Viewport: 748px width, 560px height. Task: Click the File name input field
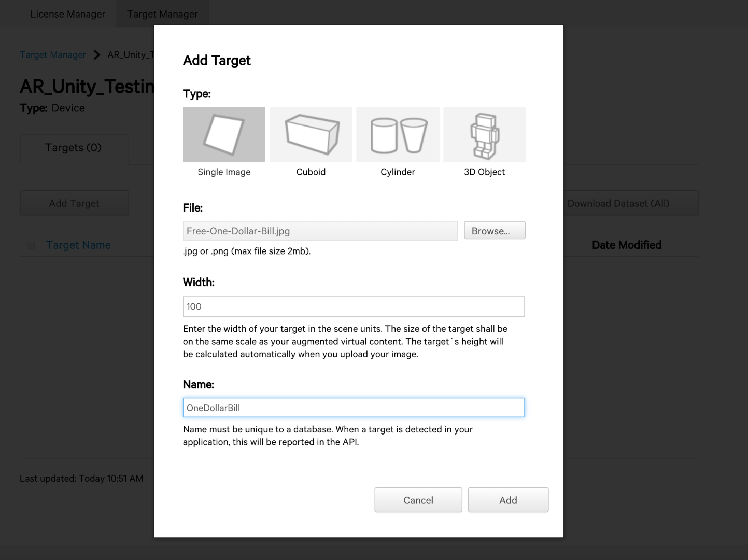tap(320, 231)
